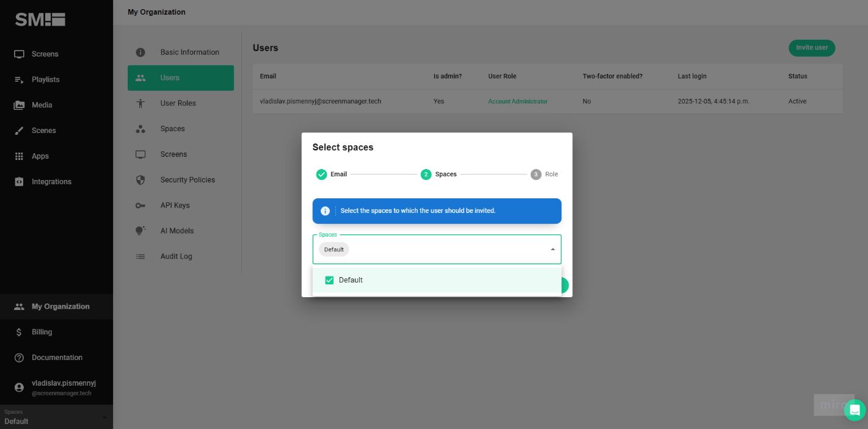
Task: Click the Email column header
Action: pos(268,76)
